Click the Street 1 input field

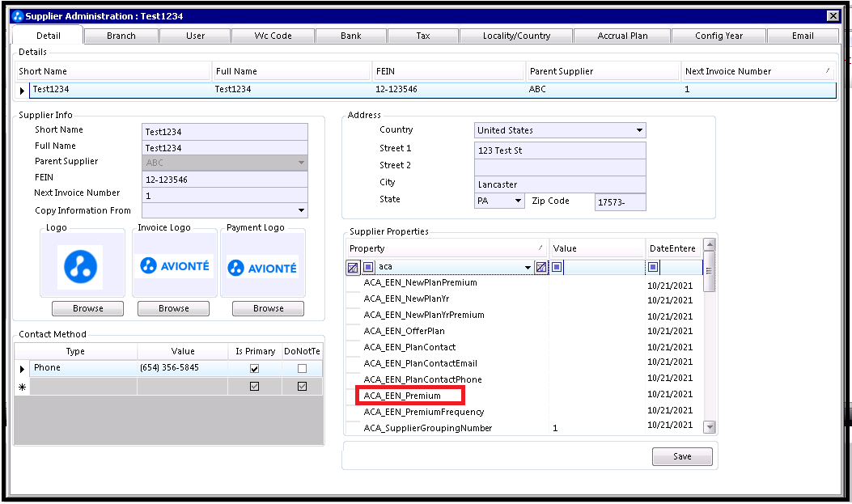coord(560,150)
